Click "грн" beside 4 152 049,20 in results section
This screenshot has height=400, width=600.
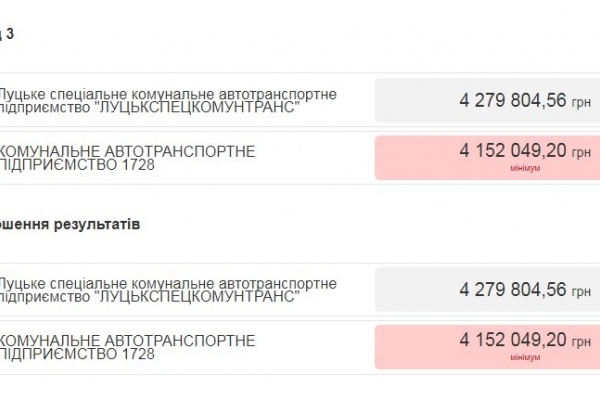(581, 343)
